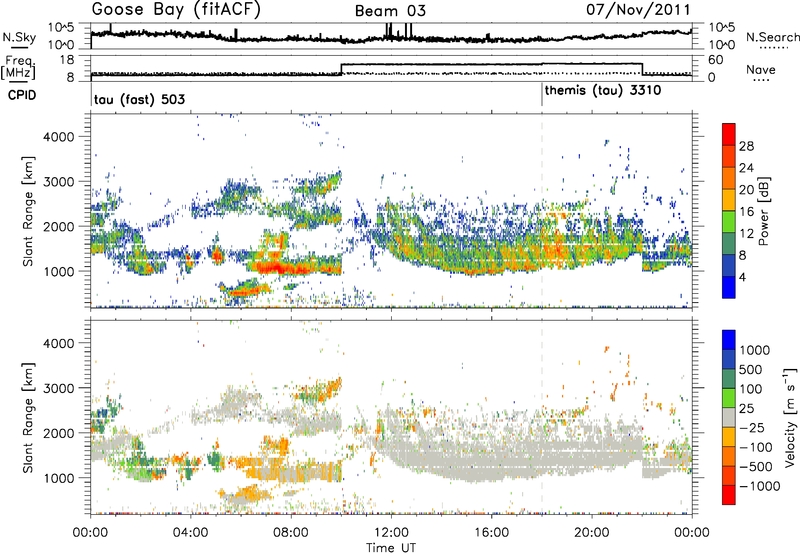This screenshot has height=554, width=800.
Task: Select the "themis (tau) 3310" CPID text
Action: 603,91
